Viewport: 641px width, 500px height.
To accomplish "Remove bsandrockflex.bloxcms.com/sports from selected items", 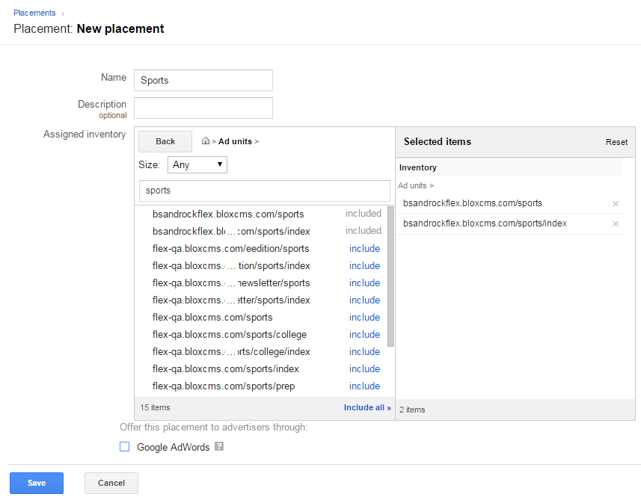I will tap(615, 204).
